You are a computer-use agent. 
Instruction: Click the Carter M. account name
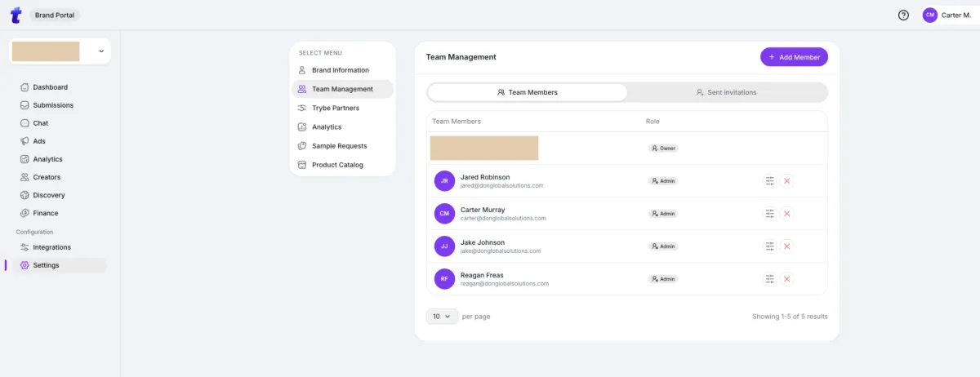click(956, 15)
